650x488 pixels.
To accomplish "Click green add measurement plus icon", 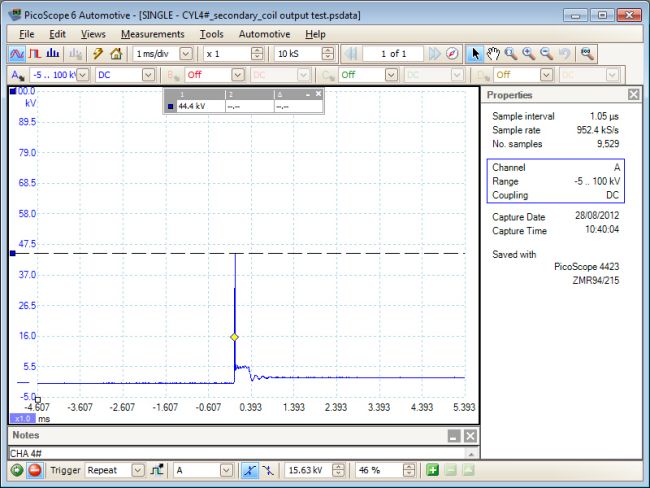I will tap(432, 470).
